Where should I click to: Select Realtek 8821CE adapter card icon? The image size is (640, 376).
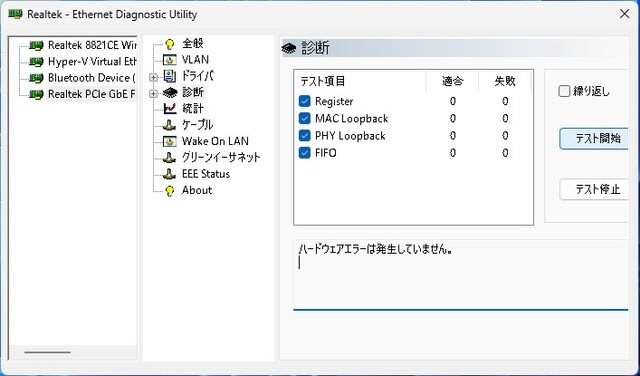click(x=36, y=45)
